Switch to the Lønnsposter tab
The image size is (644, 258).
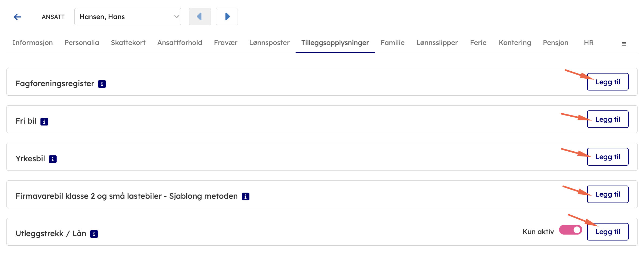click(269, 43)
